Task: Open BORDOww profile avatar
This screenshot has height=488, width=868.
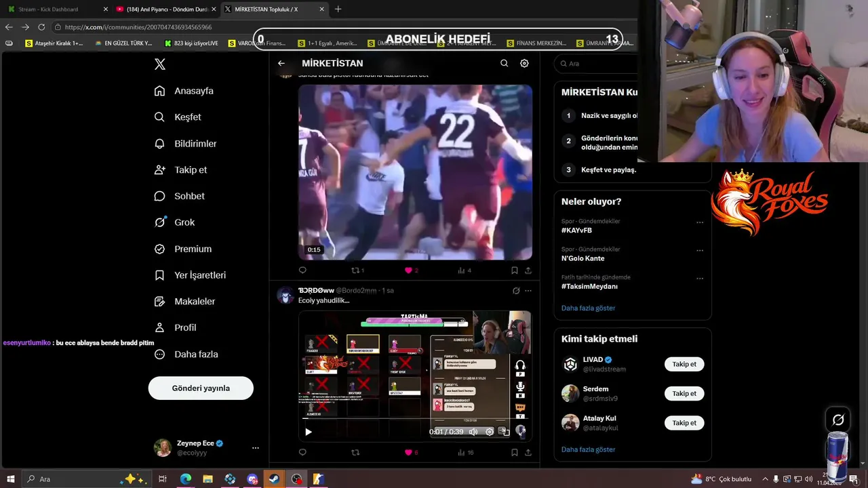Action: click(x=285, y=296)
